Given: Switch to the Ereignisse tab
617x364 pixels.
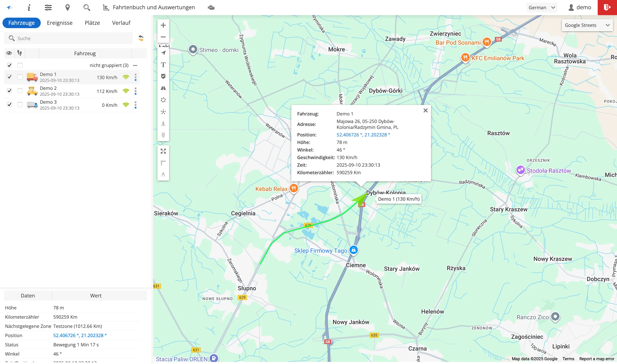Looking at the screenshot, I should 60,23.
